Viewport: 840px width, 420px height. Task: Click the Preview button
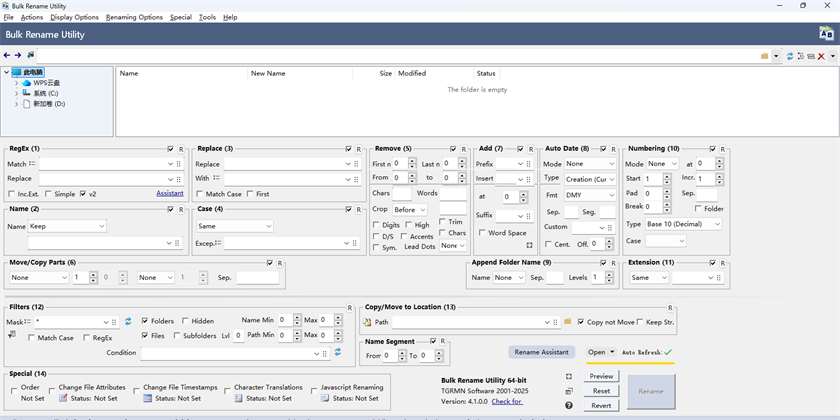point(601,376)
